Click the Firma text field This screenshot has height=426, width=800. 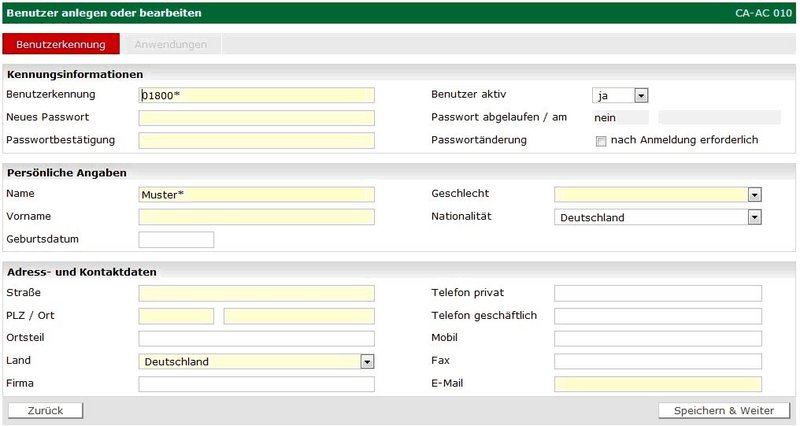[x=256, y=384]
